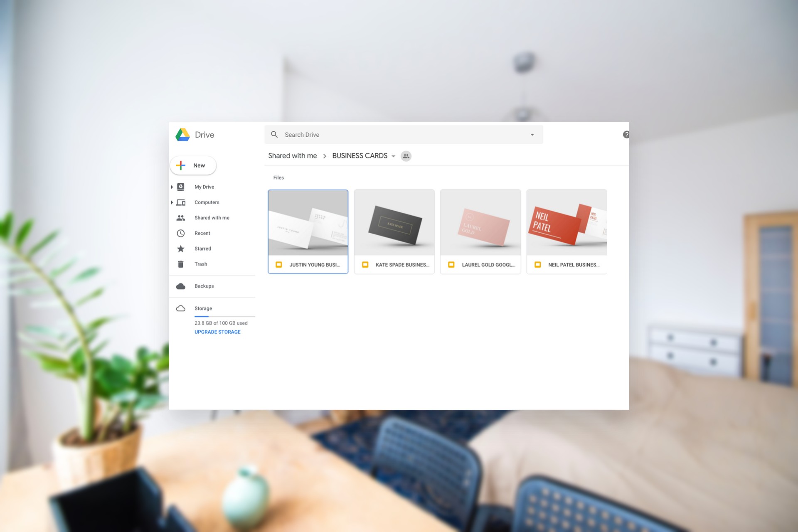Open My Drive section icon
Viewport: 798px width, 532px height.
click(x=180, y=187)
